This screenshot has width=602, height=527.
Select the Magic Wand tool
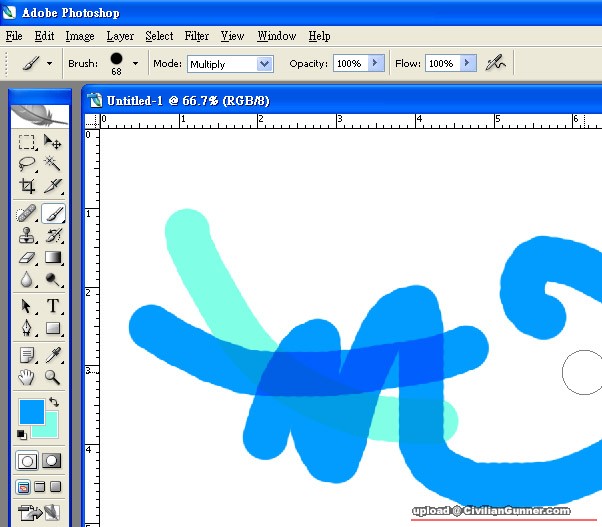pyautogui.click(x=53, y=164)
